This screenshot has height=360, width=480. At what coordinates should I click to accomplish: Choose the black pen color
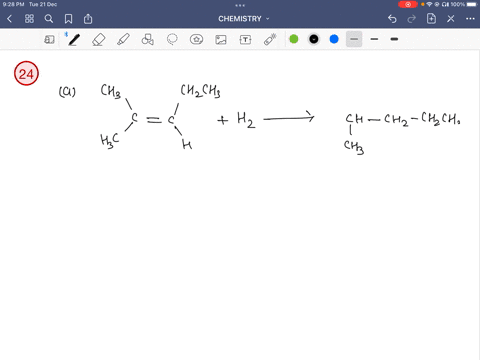tap(314, 39)
